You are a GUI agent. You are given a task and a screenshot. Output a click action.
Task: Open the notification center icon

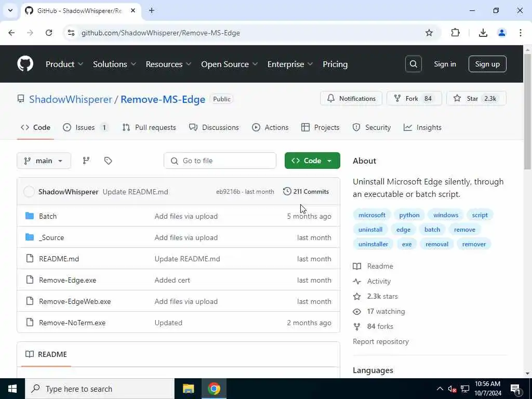point(515,389)
